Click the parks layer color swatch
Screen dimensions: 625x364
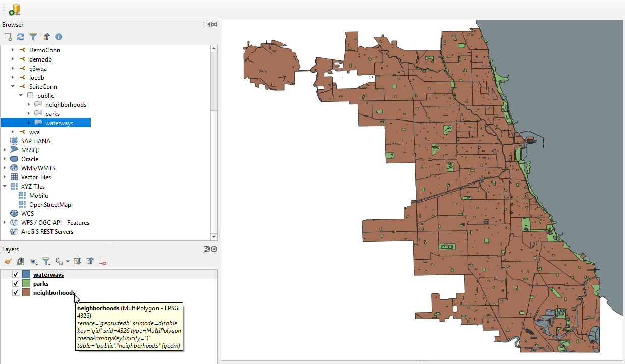(25, 283)
